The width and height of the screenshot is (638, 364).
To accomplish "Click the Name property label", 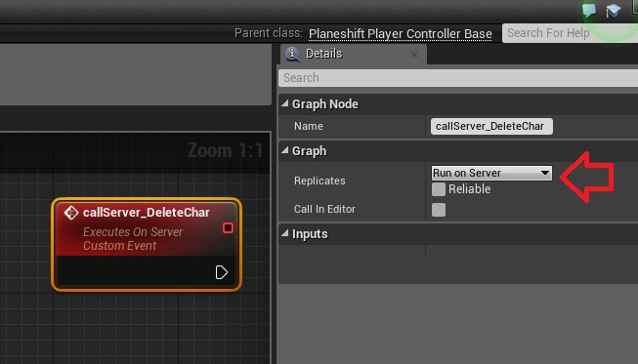I will (309, 126).
